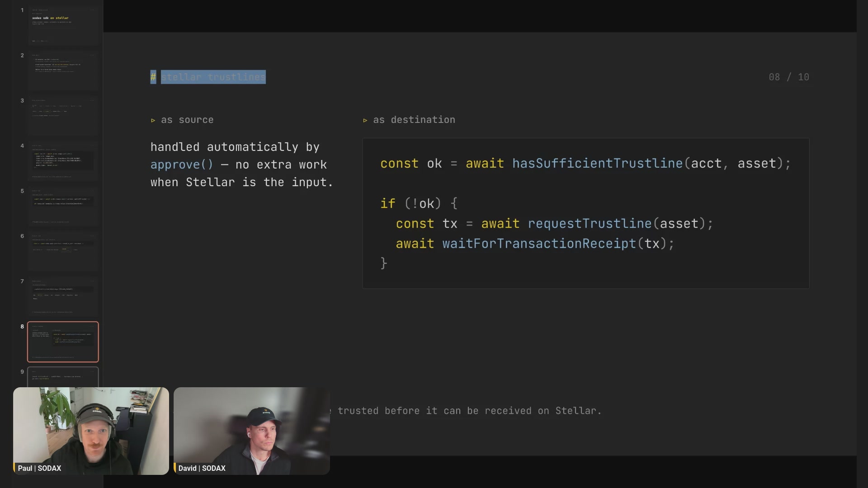Open slide 6 thumbnail in sidebar
This screenshot has height=488, width=868.
pos(63,251)
